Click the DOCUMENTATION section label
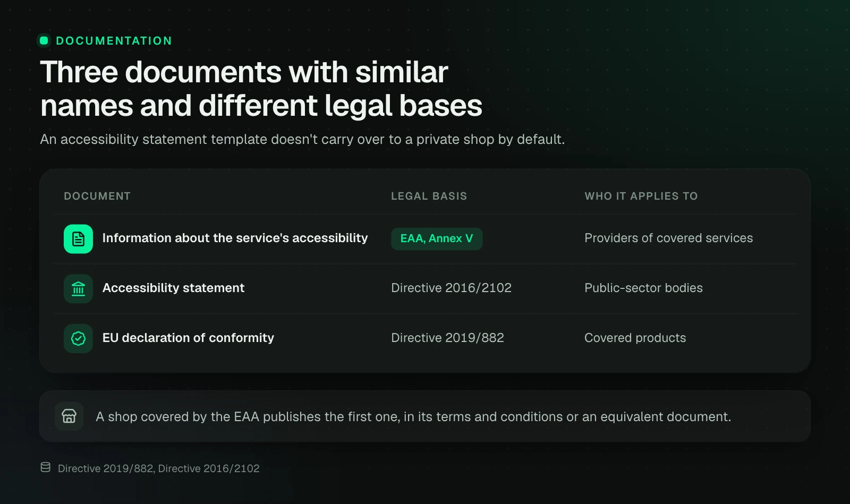This screenshot has height=504, width=850. point(114,41)
